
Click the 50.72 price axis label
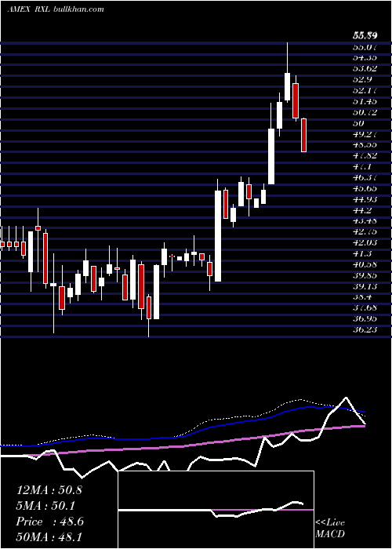364,112
